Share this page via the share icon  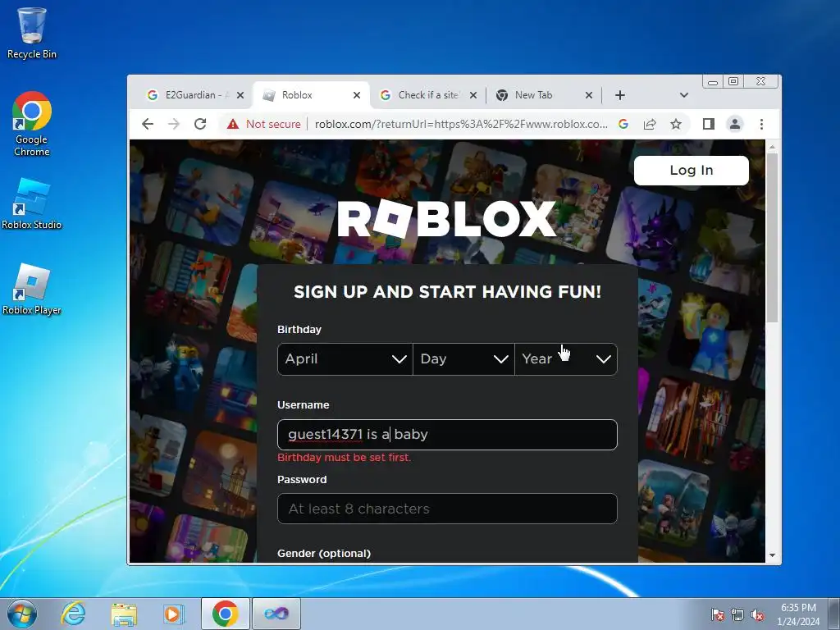click(x=650, y=125)
